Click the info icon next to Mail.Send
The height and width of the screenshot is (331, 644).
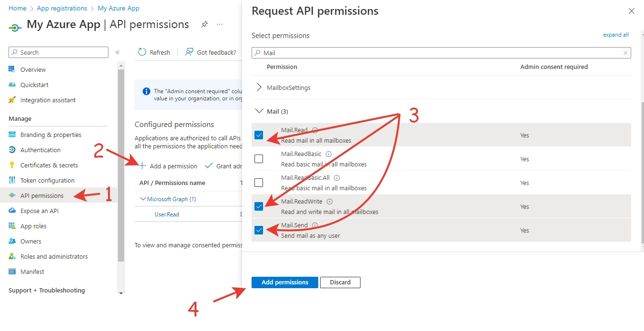click(315, 225)
